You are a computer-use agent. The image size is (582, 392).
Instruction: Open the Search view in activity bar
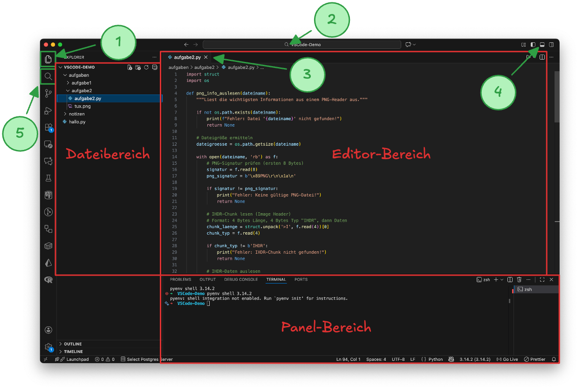pyautogui.click(x=48, y=76)
